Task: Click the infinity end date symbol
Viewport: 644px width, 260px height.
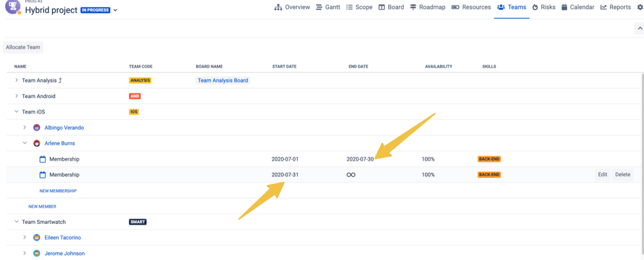Action: click(x=351, y=175)
